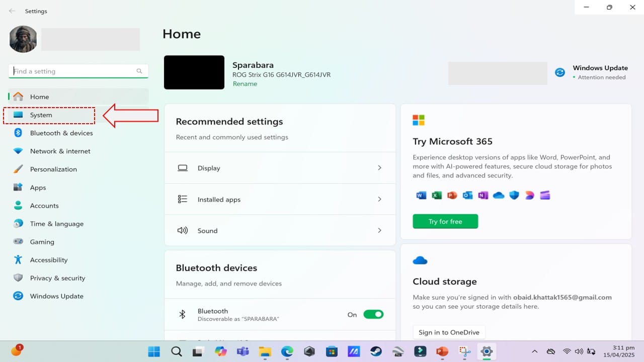Image resolution: width=644 pixels, height=362 pixels.
Task: Click the Defender shield icon in Microsoft 365 card
Action: point(514,195)
